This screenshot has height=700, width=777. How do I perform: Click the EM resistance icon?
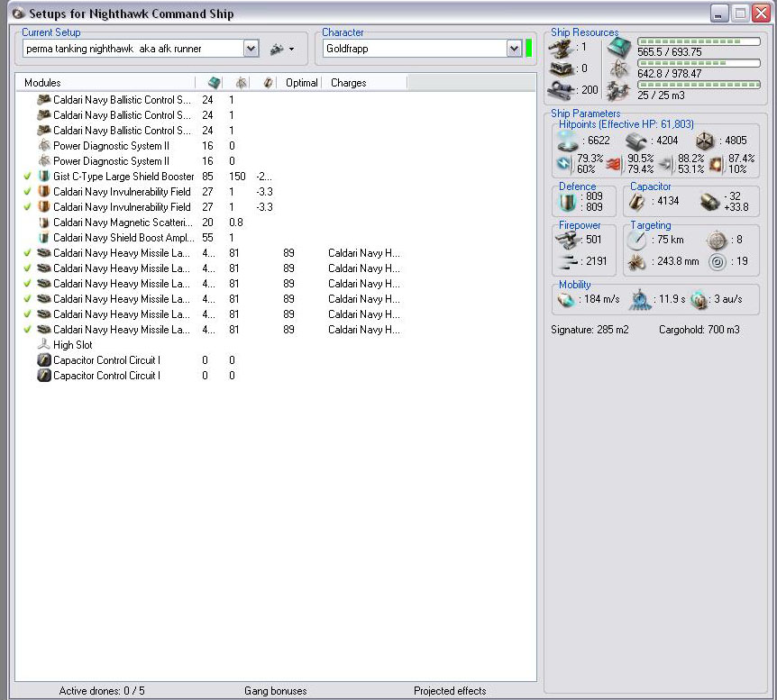point(564,163)
